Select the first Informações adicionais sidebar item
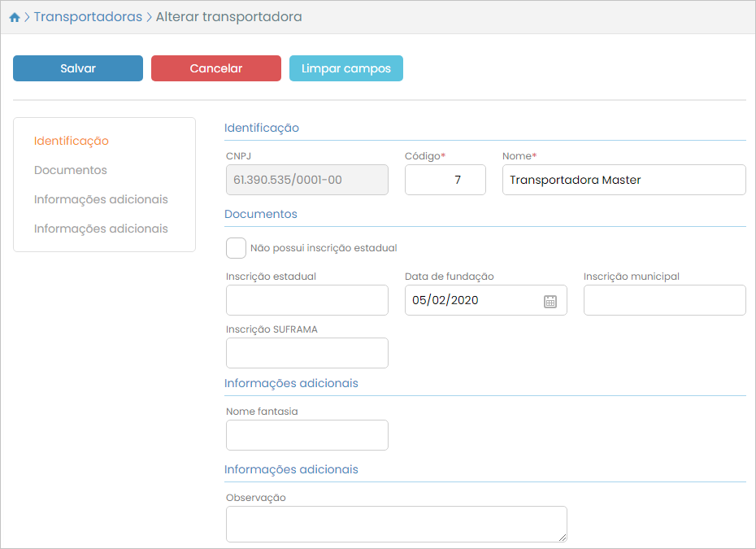This screenshot has width=756, height=549. (101, 199)
